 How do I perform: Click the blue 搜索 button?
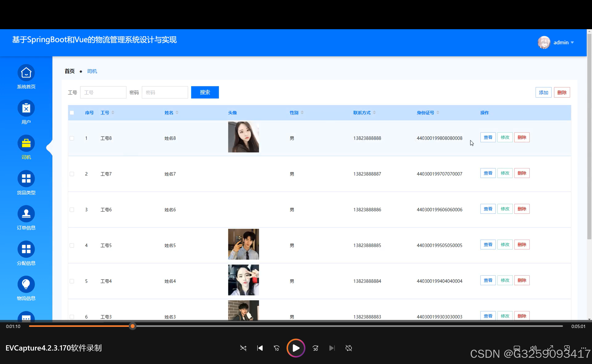(205, 93)
